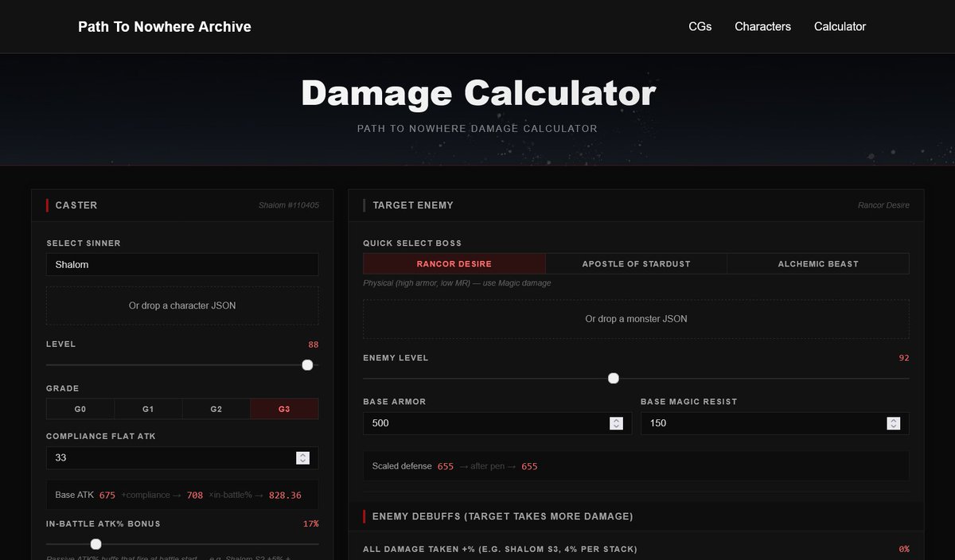Image resolution: width=955 pixels, height=560 pixels.
Task: Open the Characters page
Action: click(x=762, y=27)
